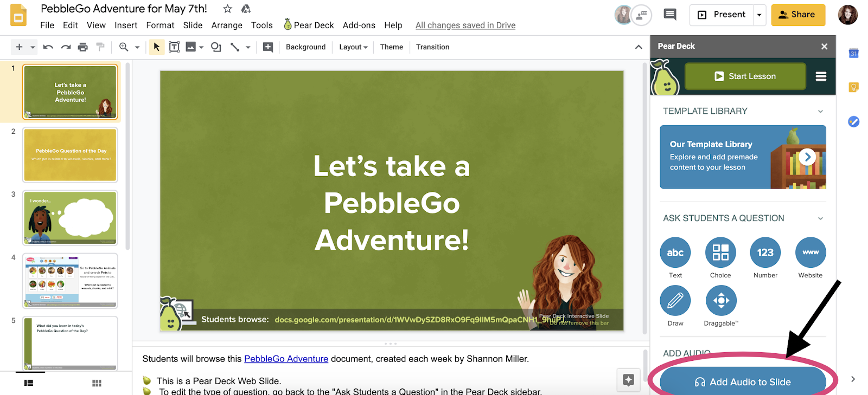Add a Choice question
Screen dimensions: 868x395
(x=720, y=252)
